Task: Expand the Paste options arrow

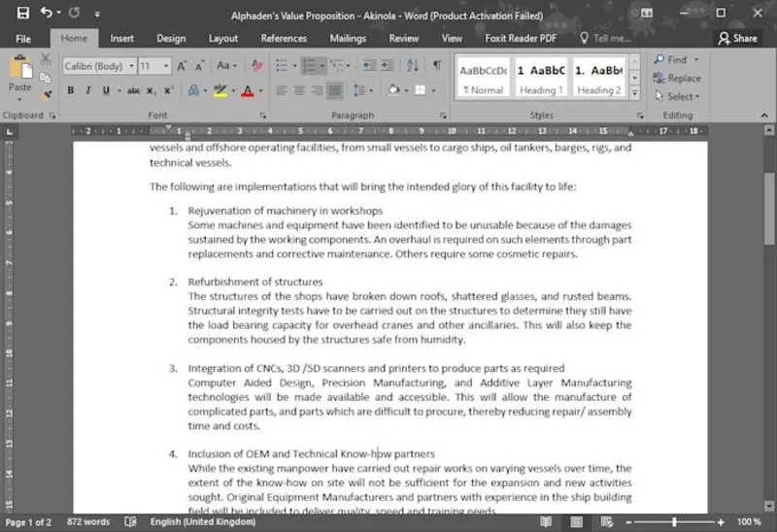Action: [x=19, y=100]
